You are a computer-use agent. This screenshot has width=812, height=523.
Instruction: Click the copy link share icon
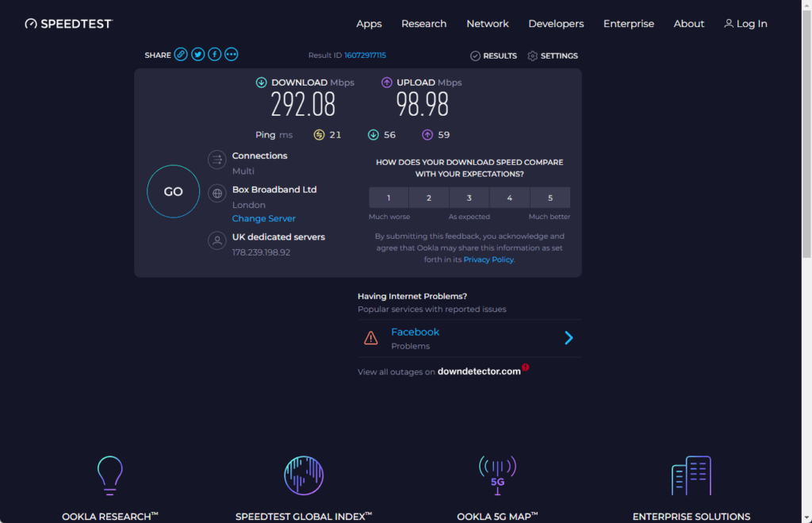(181, 55)
